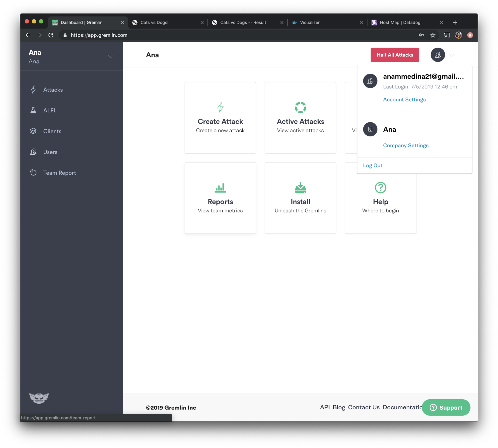Bookmark this page with the star icon
Image resolution: width=498 pixels, height=448 pixels.
(433, 35)
